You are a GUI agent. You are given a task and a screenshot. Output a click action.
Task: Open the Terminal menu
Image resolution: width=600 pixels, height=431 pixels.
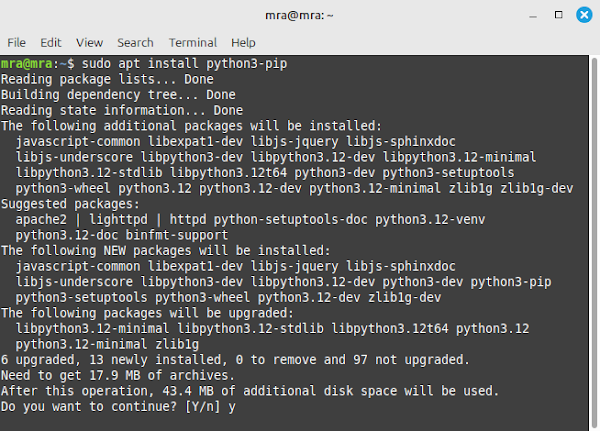[x=193, y=42]
